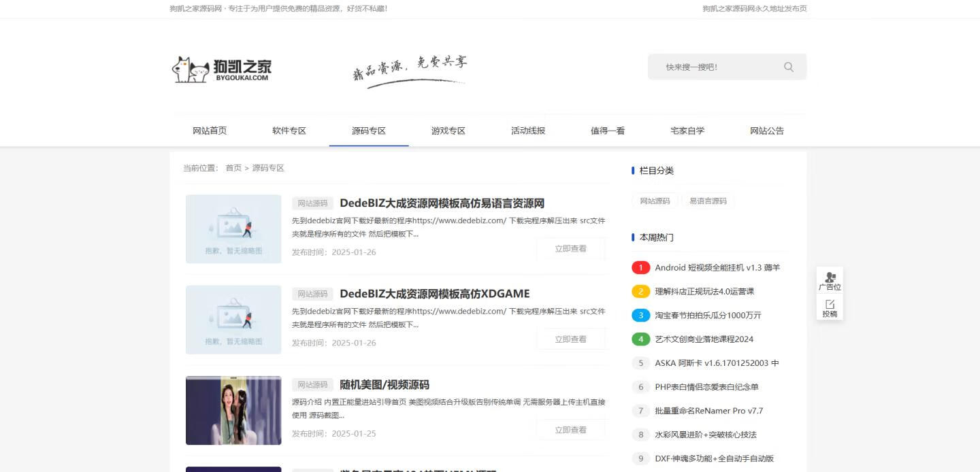This screenshot has width=980, height=472.
Task: Click the 随机美图 article thumbnail image
Action: click(x=233, y=410)
